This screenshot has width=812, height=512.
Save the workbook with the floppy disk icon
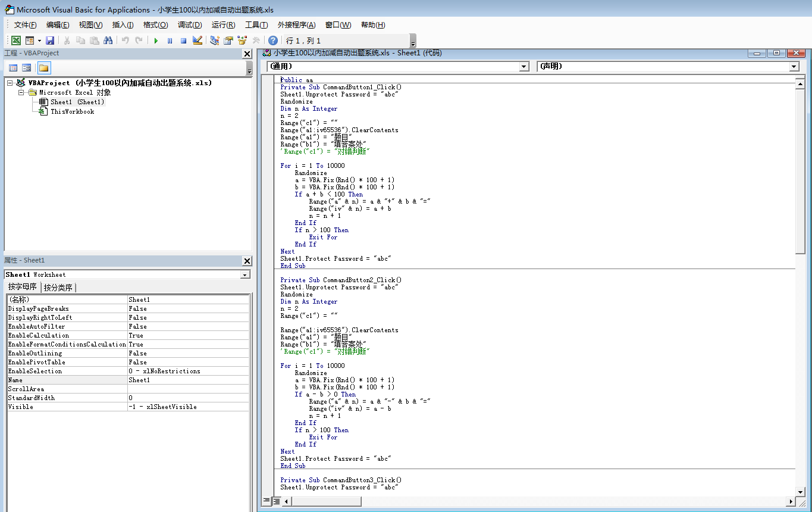50,40
